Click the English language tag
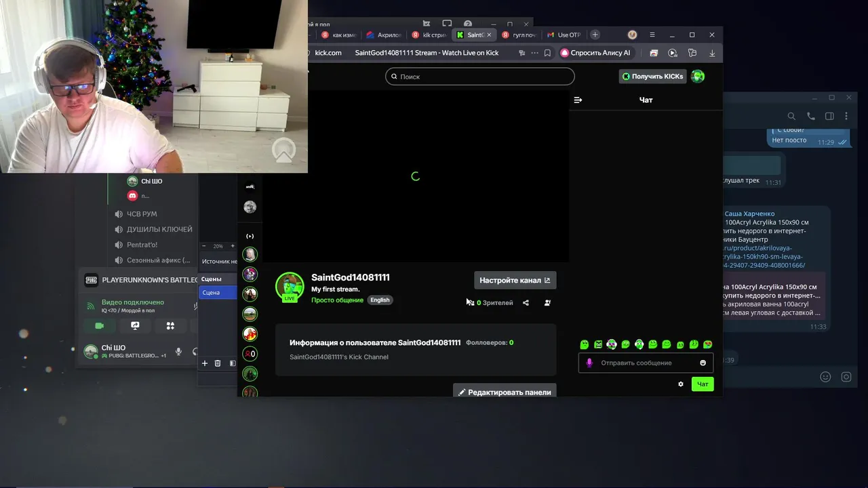This screenshot has height=488, width=868. 380,300
